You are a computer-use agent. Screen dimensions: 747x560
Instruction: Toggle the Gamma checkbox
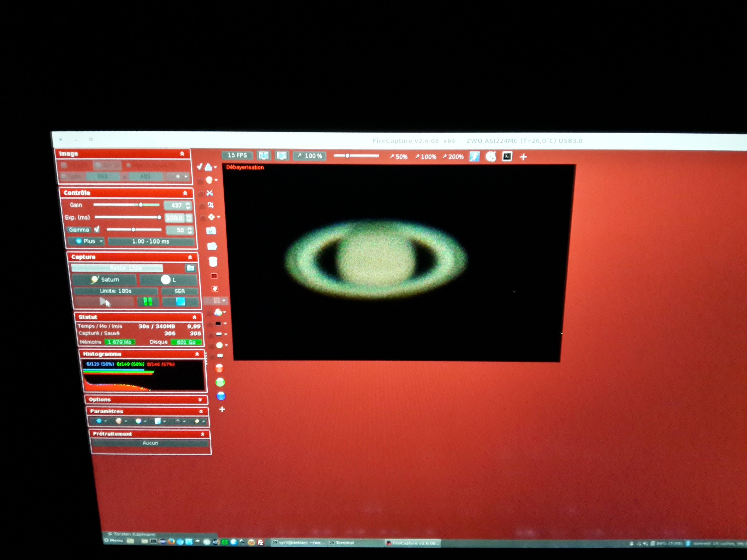[x=97, y=229]
